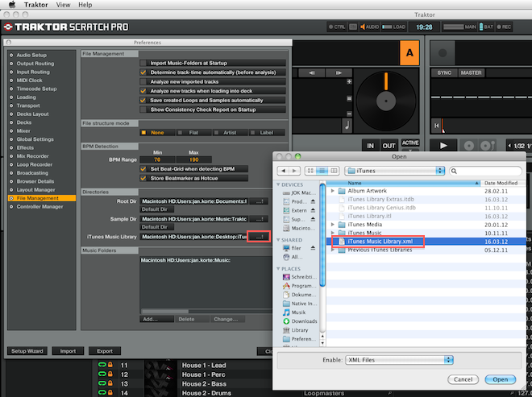Image resolution: width=532 pixels, height=397 pixels.
Task: Toggle Analyze new tracks when loading into deck
Action: click(143, 91)
